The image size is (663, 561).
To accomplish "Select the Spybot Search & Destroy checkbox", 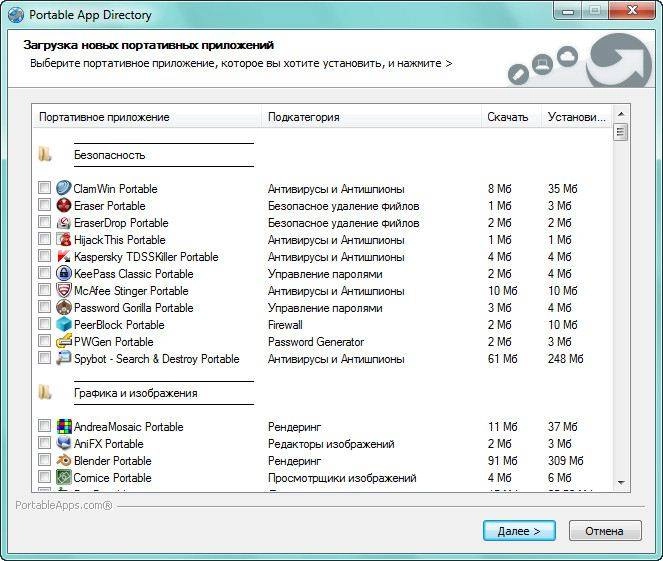I will tap(44, 357).
